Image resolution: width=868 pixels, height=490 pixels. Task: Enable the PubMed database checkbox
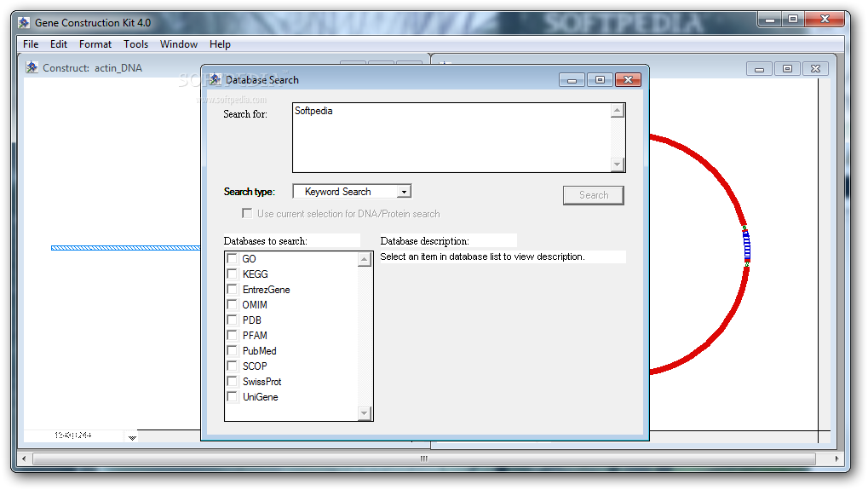point(232,351)
